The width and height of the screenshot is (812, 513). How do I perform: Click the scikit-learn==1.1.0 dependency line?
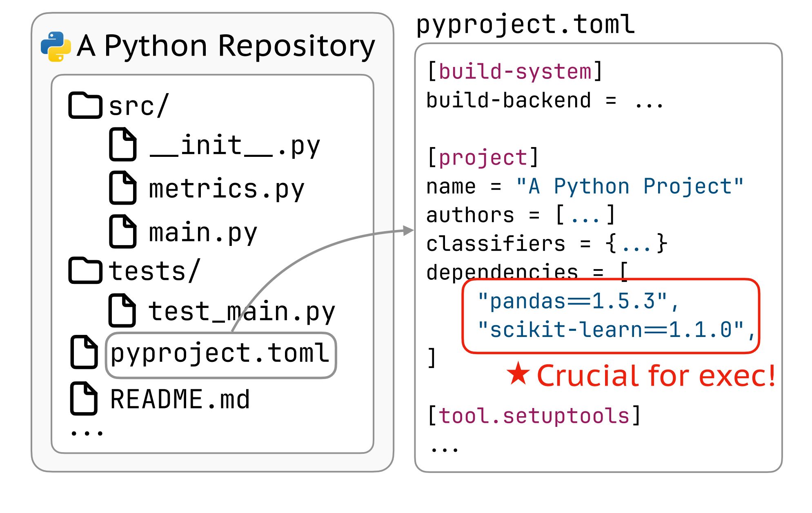pos(616,330)
